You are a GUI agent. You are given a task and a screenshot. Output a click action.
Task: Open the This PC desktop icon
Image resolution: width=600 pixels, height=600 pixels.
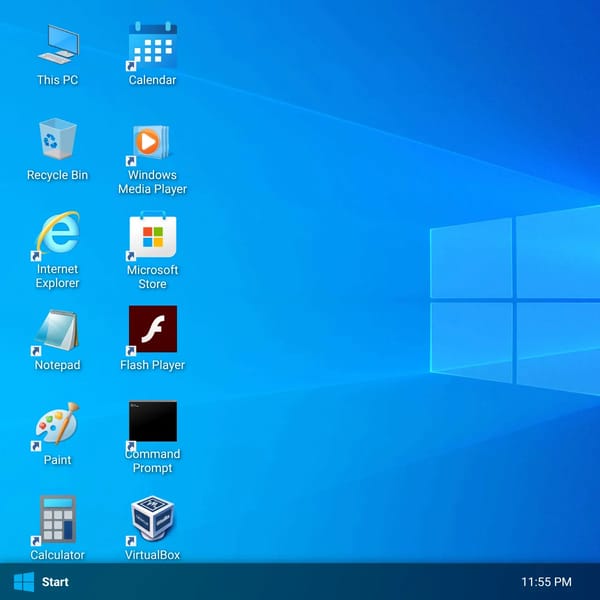[58, 44]
